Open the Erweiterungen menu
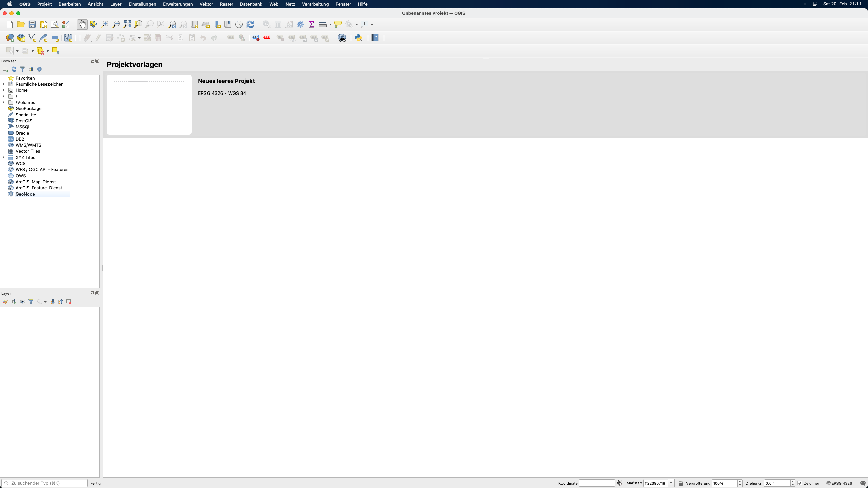868x488 pixels. [178, 4]
